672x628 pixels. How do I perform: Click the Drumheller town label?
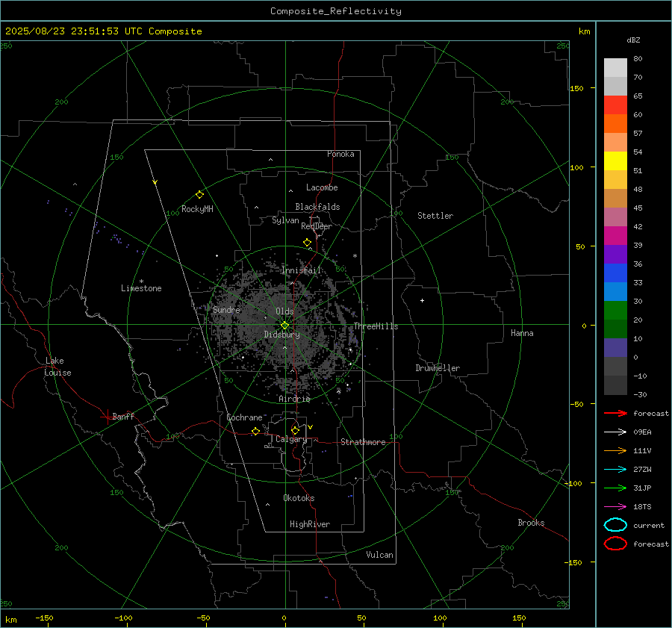438,368
